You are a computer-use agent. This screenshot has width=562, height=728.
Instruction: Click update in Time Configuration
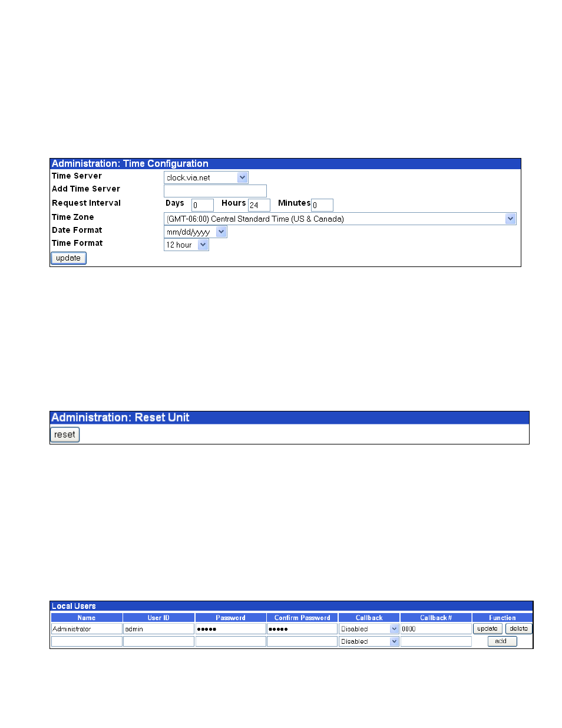[68, 258]
